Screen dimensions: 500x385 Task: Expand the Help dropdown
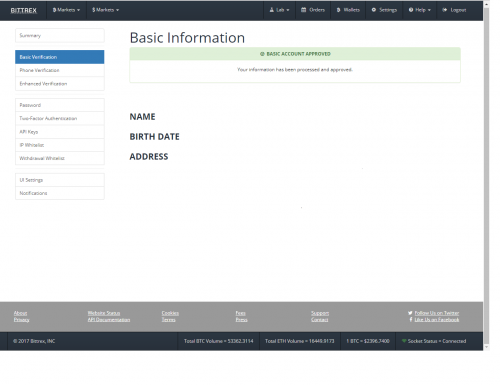point(420,10)
